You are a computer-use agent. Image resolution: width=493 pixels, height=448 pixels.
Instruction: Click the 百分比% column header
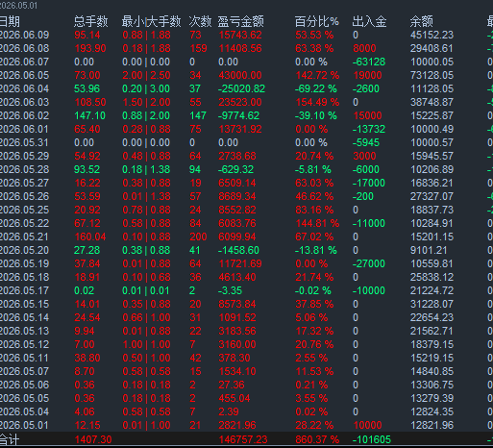(x=317, y=21)
